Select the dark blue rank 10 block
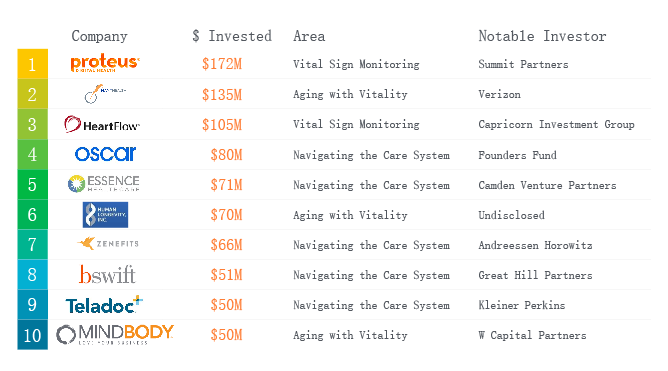Image resolution: width=668 pixels, height=371 pixels. click(x=32, y=335)
